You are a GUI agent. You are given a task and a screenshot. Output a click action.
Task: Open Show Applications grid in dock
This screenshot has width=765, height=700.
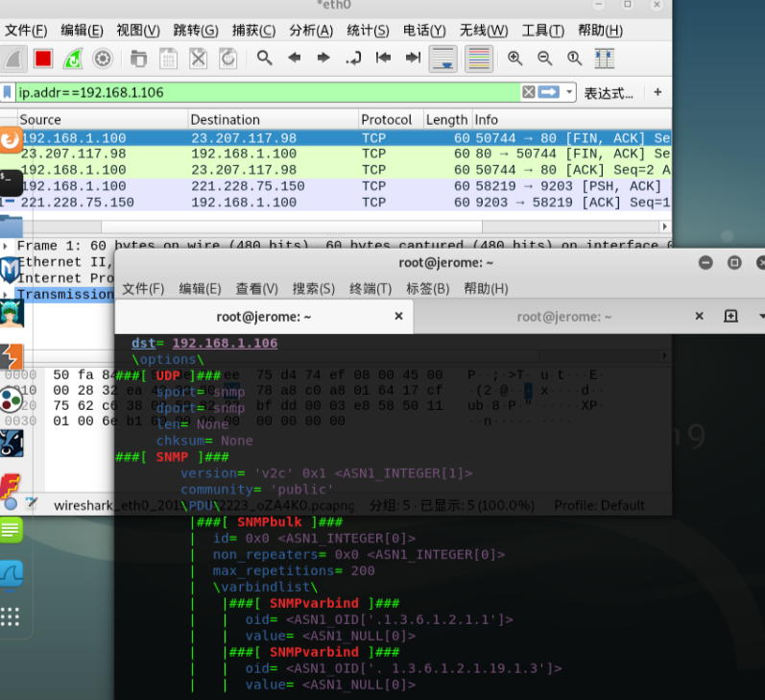coord(11,617)
